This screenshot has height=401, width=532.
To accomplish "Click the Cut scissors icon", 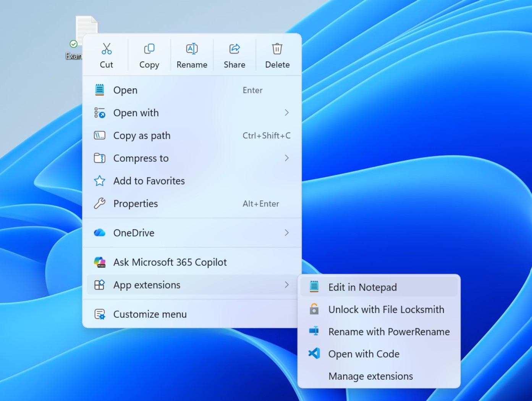I will [x=107, y=49].
